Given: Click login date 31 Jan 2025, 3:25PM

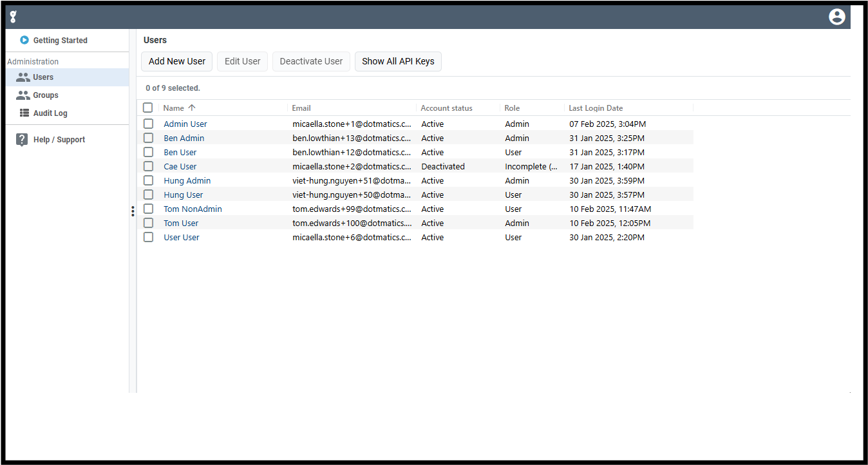Looking at the screenshot, I should [607, 138].
